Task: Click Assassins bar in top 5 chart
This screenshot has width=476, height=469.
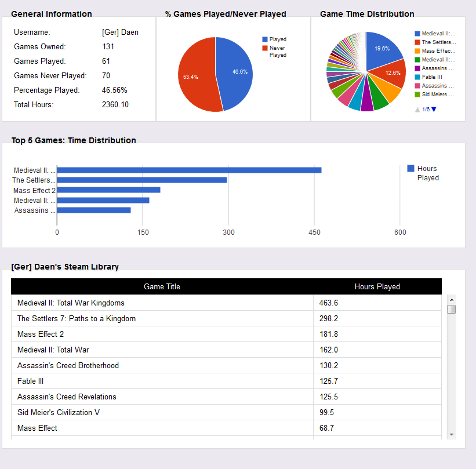Action: pos(94,210)
